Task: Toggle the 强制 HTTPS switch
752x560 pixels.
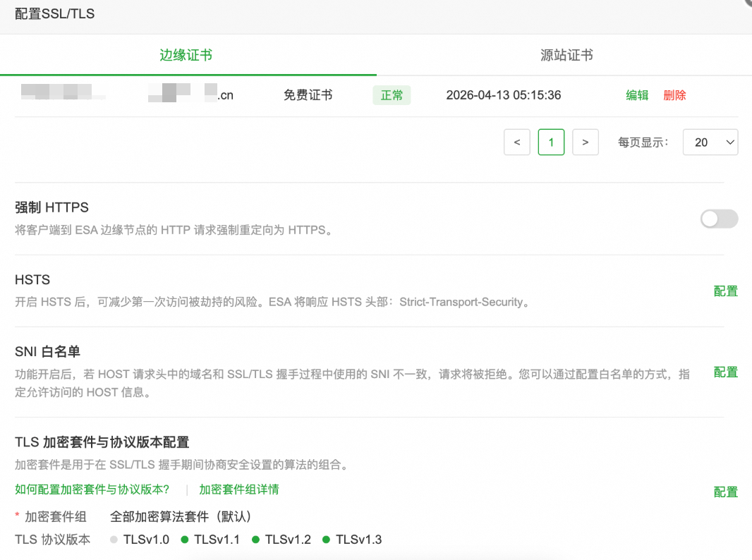Action: pos(719,219)
